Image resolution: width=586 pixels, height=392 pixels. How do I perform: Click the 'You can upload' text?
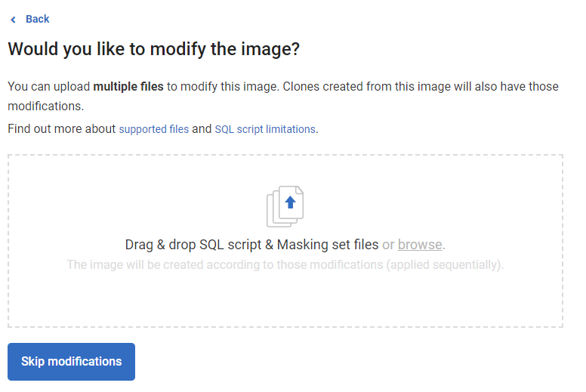(48, 86)
